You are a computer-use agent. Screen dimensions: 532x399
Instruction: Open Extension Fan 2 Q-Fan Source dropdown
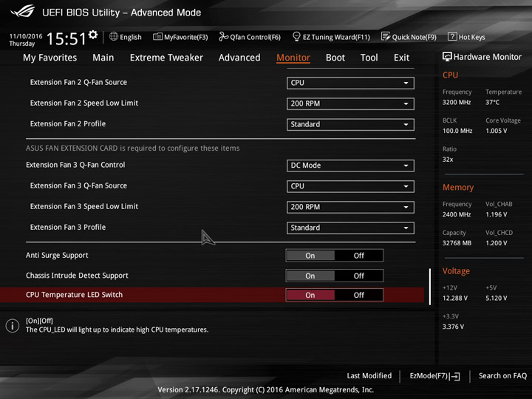[x=350, y=83]
